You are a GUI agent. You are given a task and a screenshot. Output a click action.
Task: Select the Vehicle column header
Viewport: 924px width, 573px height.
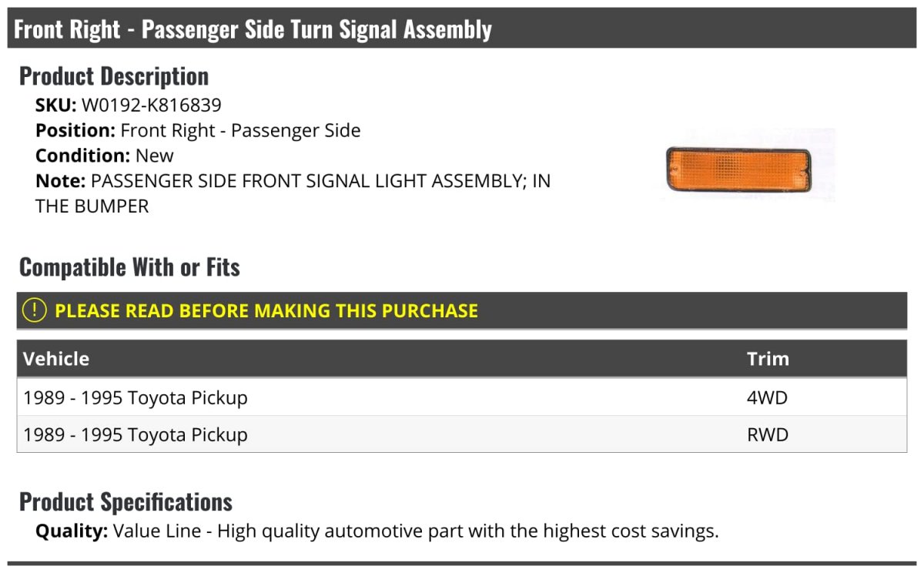click(x=56, y=359)
